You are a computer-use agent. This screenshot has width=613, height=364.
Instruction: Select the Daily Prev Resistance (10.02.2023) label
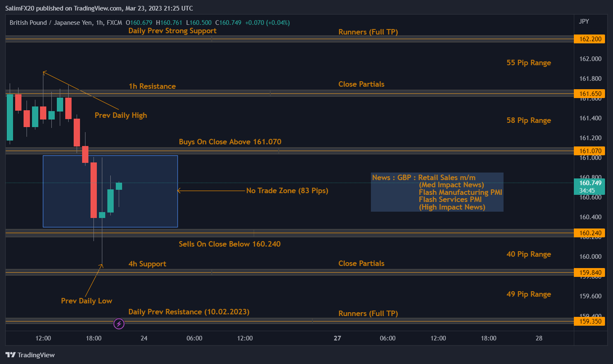pyautogui.click(x=189, y=312)
